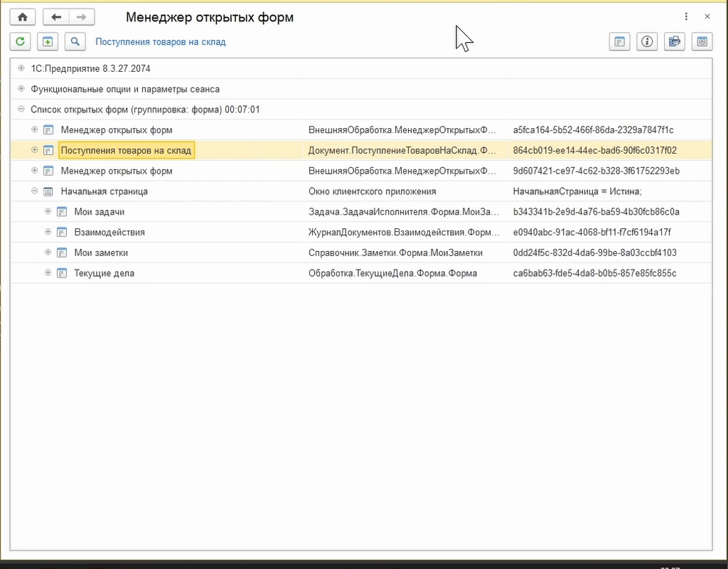The height and width of the screenshot is (569, 728).
Task: Collapse the 'Начальная страница' node
Action: click(34, 191)
